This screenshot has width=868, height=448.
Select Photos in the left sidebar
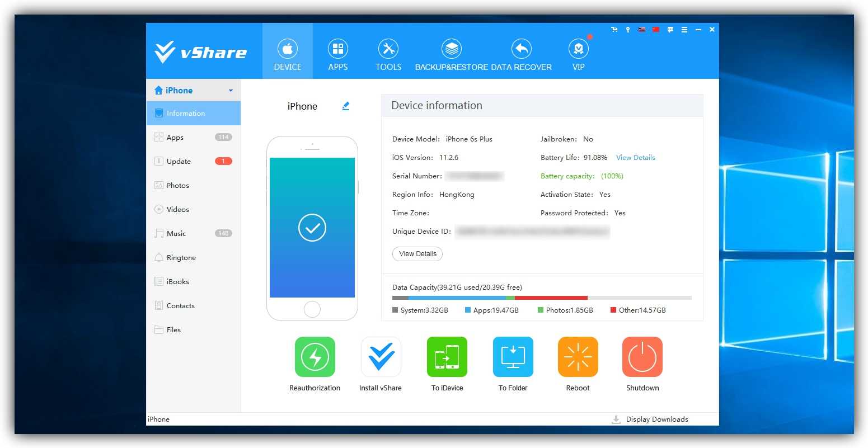coord(178,186)
